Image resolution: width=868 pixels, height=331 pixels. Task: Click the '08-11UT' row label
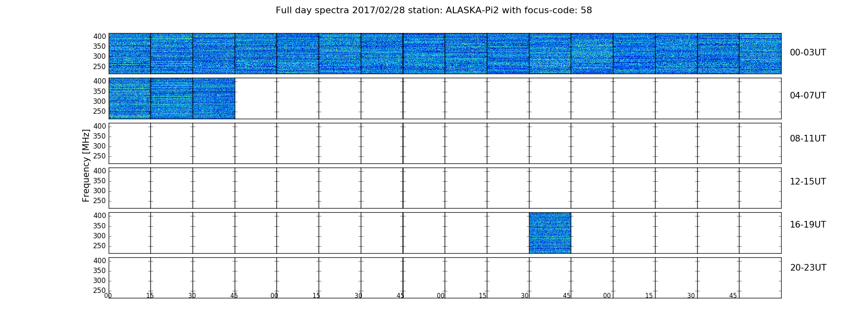click(808, 139)
